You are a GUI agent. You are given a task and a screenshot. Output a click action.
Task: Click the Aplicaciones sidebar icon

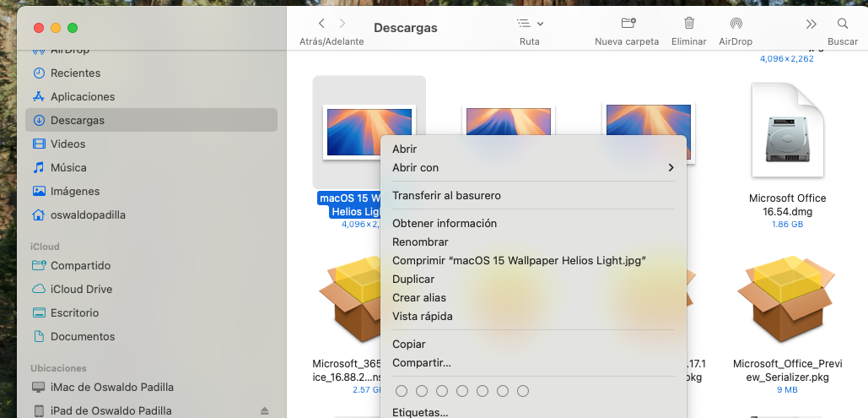pyautogui.click(x=39, y=96)
